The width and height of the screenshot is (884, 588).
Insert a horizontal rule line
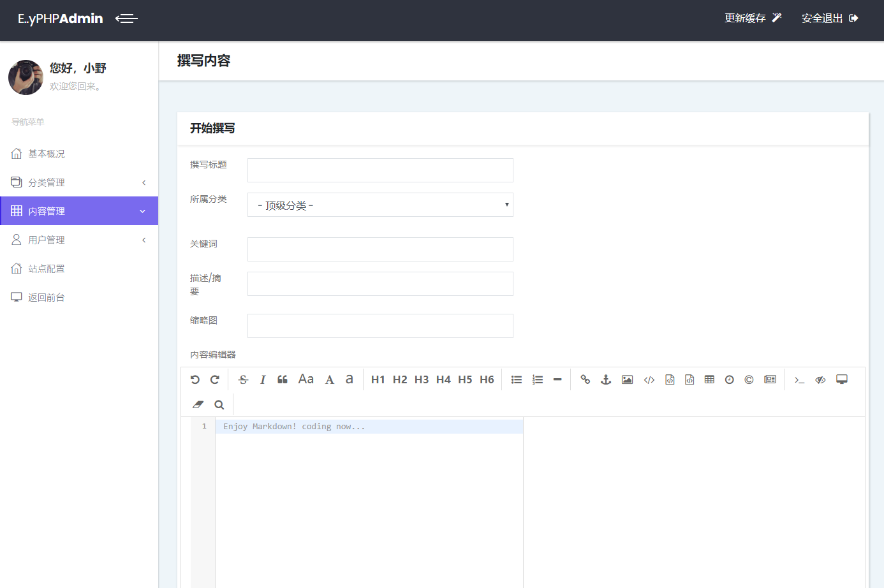point(557,379)
